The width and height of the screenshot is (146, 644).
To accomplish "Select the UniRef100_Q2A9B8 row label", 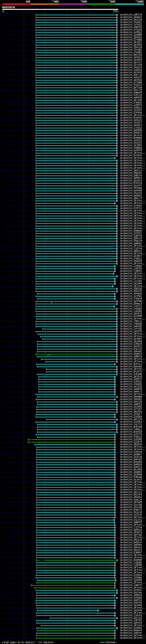I will pyautogui.click(x=131, y=35).
